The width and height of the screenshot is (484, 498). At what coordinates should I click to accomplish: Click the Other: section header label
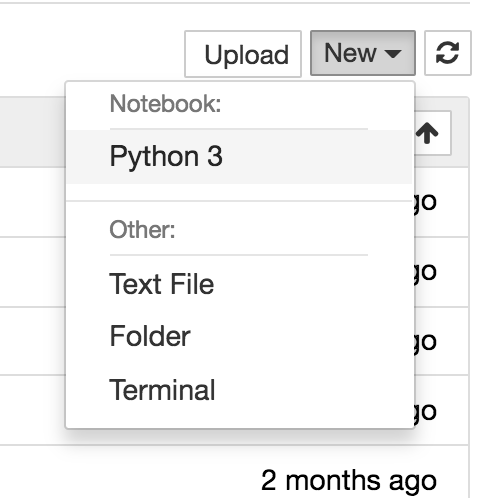pyautogui.click(x=142, y=230)
